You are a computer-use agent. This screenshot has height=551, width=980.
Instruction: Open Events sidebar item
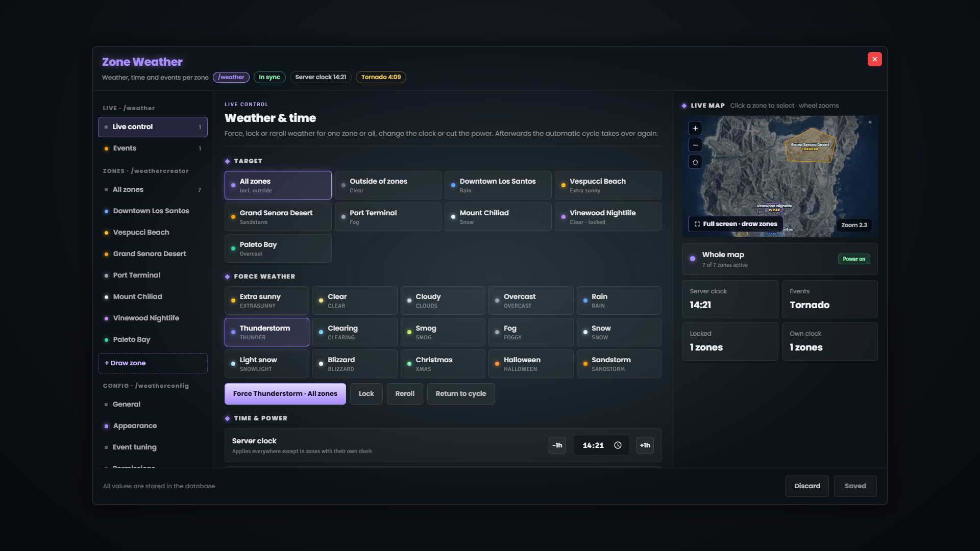pyautogui.click(x=153, y=148)
